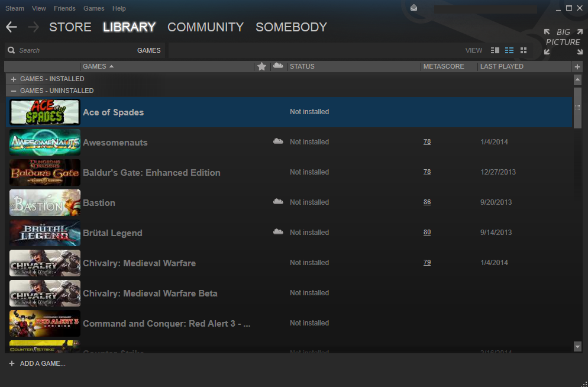588x387 pixels.
Task: Click the magnifier search icon
Action: coord(11,50)
